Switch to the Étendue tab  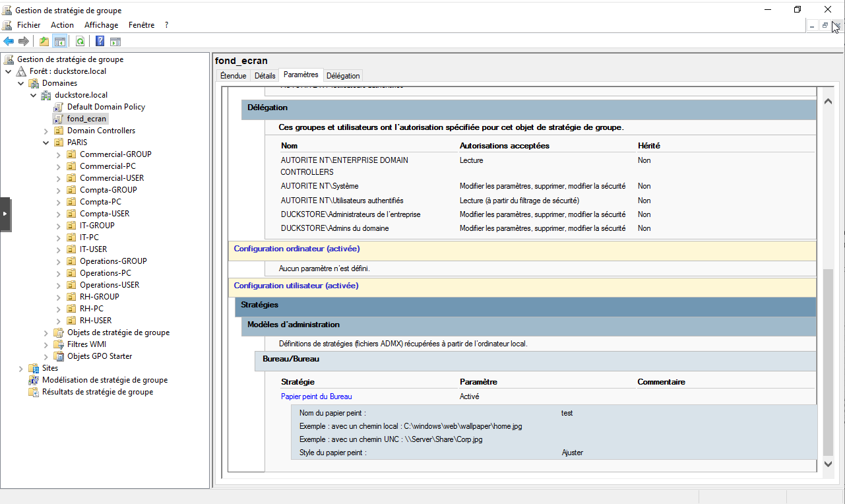pyautogui.click(x=233, y=76)
